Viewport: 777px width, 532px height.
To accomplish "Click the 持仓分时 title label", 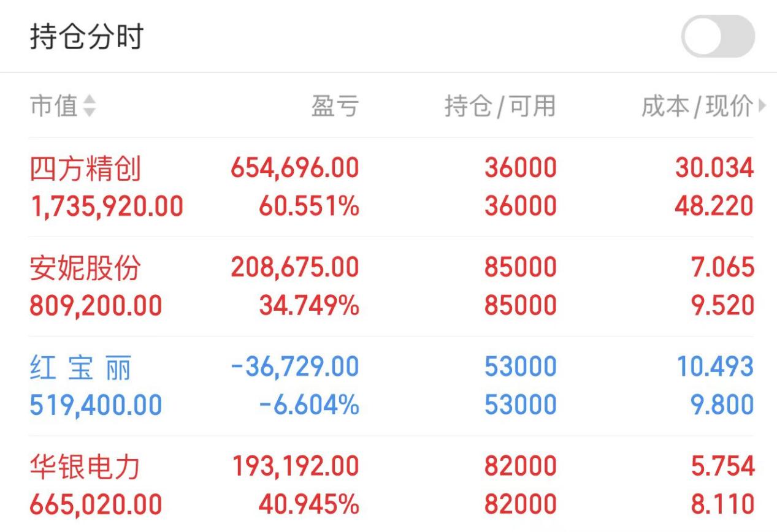I will point(86,37).
